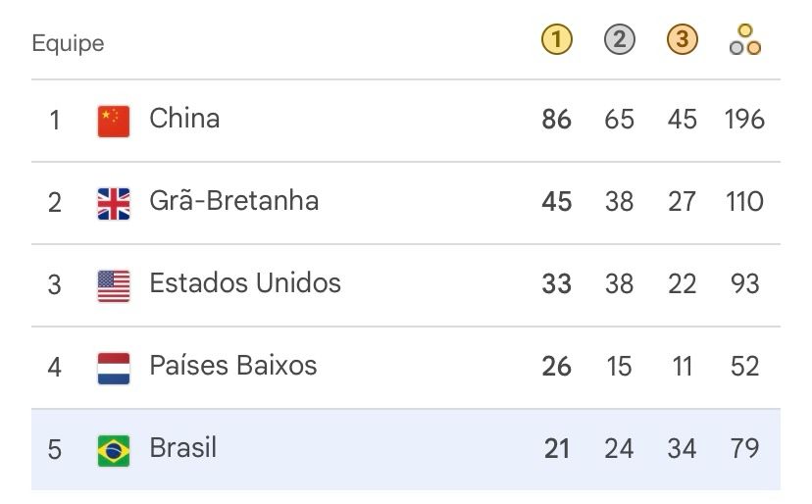The image size is (812, 504).
Task: Click Estados Unidos gold count 33
Action: [557, 284]
